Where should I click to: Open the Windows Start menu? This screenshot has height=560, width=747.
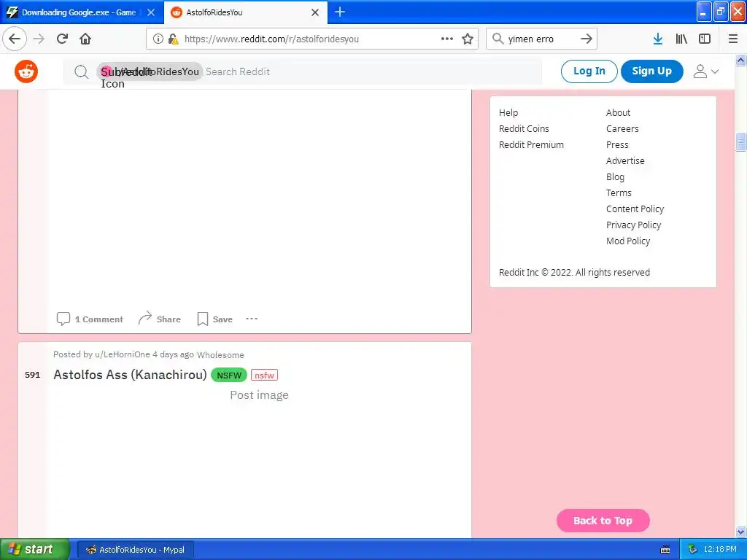tap(34, 550)
